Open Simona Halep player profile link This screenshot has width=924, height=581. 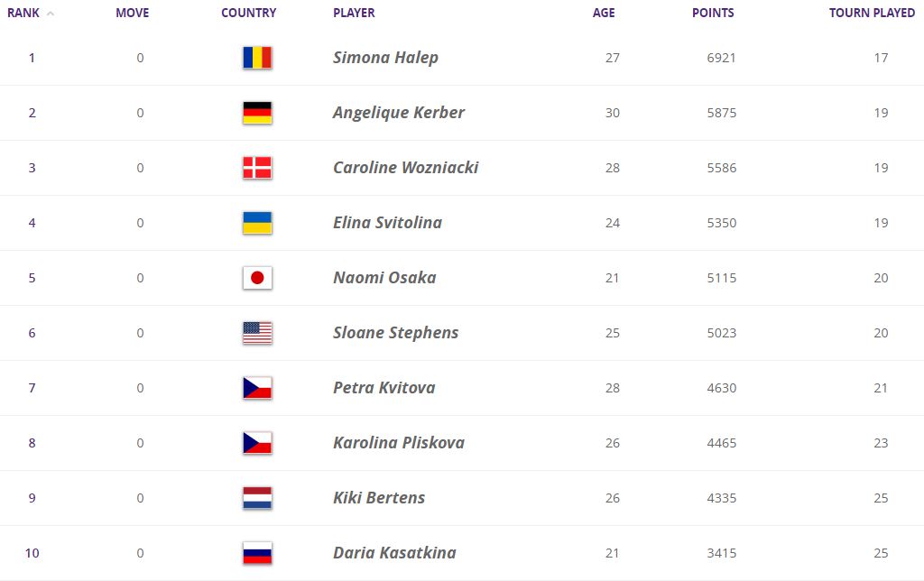click(x=385, y=58)
